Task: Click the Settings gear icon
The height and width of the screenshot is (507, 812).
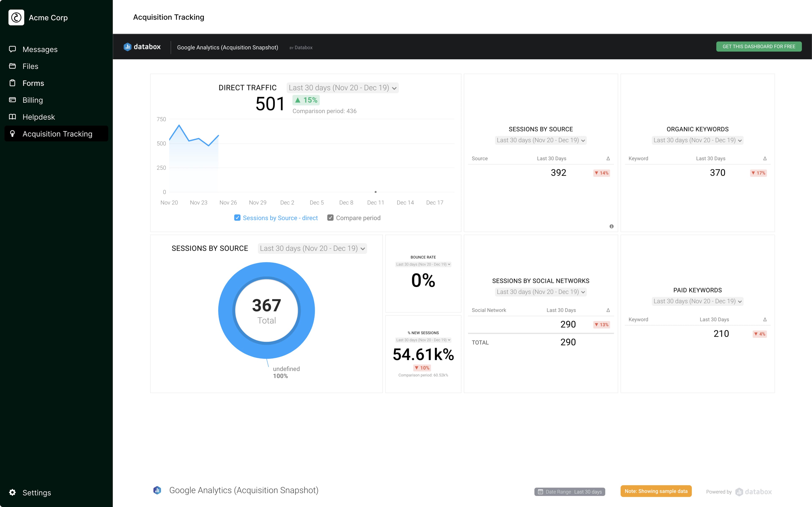Action: (x=12, y=492)
